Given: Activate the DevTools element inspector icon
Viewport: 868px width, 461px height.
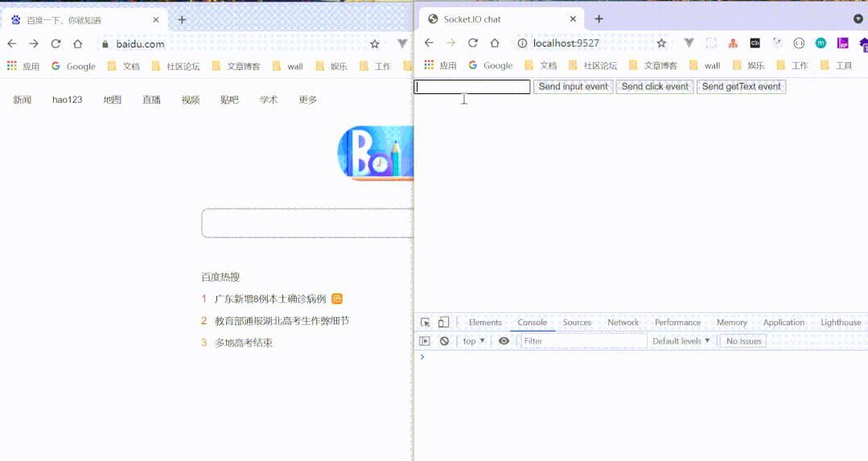Looking at the screenshot, I should 425,323.
